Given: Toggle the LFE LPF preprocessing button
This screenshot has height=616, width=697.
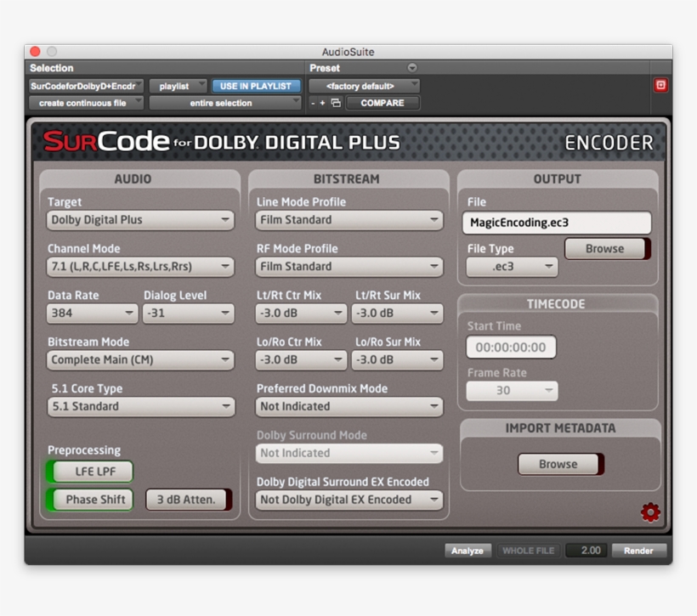Looking at the screenshot, I should click(90, 471).
